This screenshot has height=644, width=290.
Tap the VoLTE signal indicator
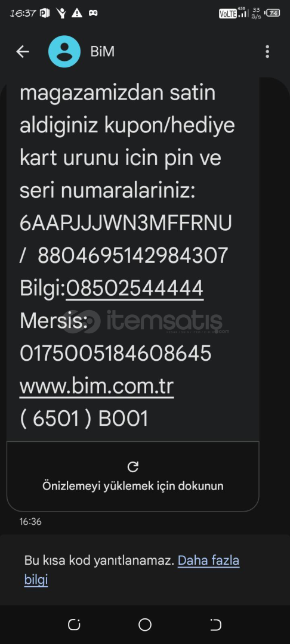[228, 14]
